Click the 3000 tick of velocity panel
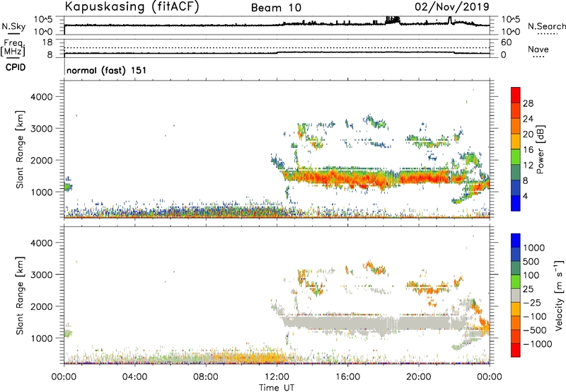The height and width of the screenshot is (392, 566). [42, 275]
